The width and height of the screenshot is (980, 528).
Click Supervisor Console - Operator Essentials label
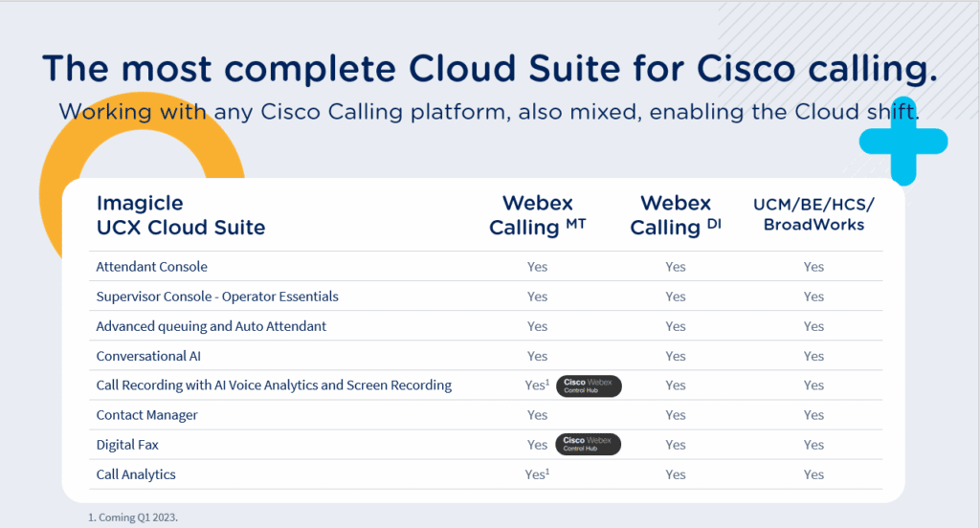tap(217, 297)
